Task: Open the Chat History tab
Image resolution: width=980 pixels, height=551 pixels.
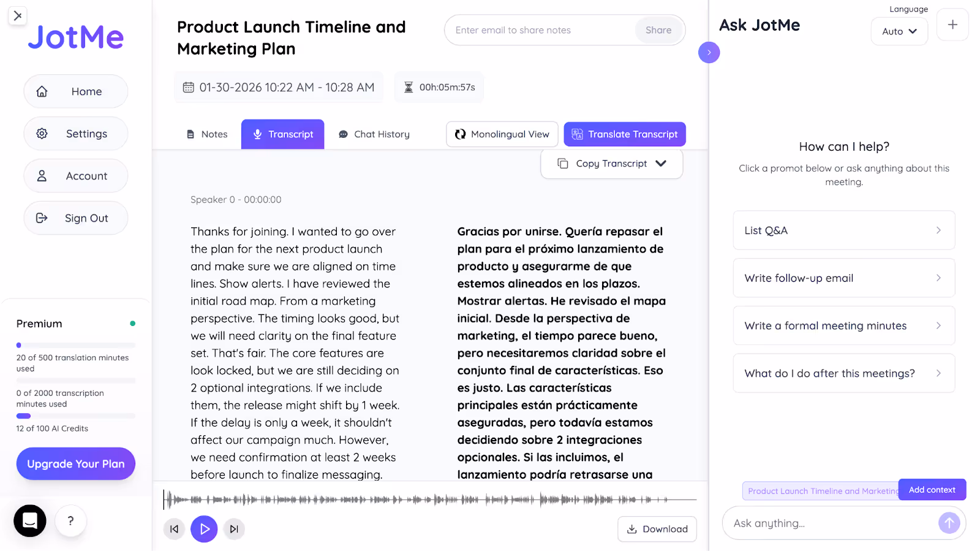Action: click(374, 134)
